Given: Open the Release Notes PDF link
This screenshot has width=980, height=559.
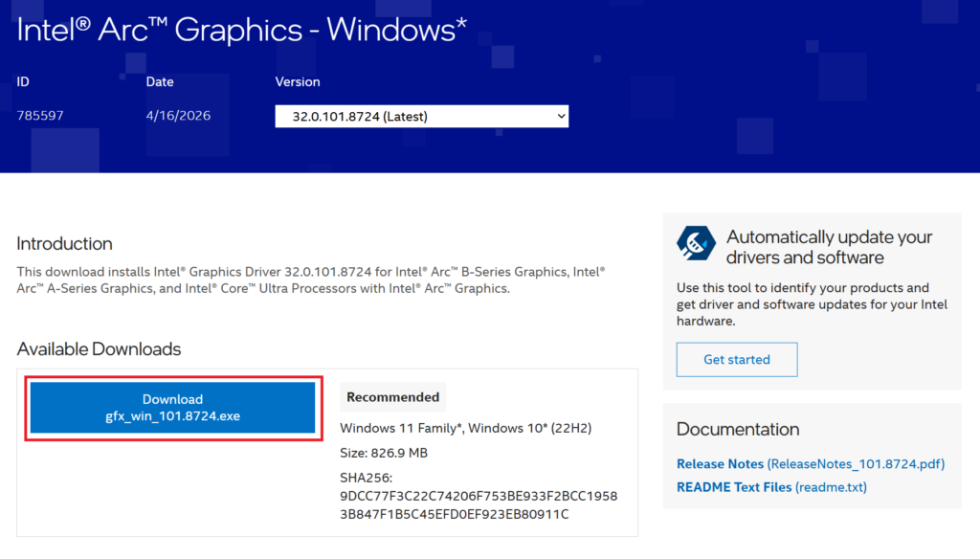Looking at the screenshot, I should pyautogui.click(x=810, y=464).
